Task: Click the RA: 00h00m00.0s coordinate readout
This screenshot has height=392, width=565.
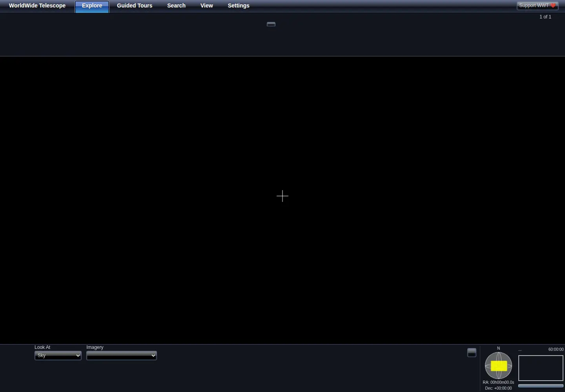Action: pyautogui.click(x=498, y=382)
